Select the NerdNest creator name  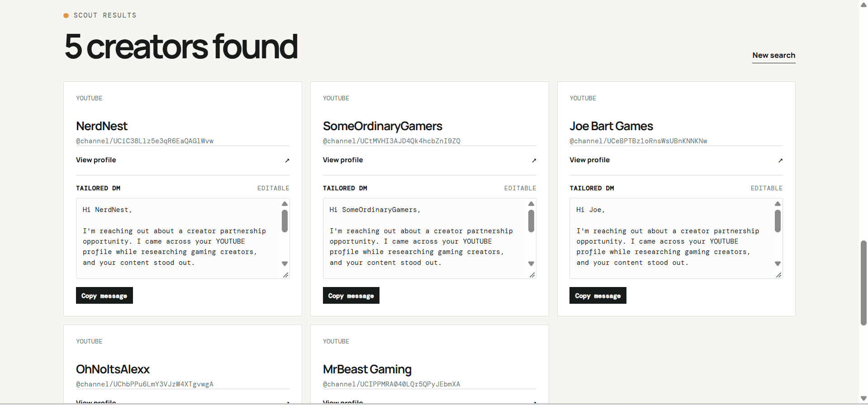point(102,126)
